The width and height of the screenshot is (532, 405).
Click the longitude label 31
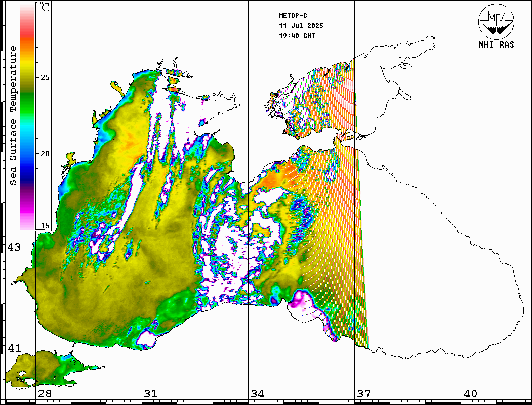[151, 394]
